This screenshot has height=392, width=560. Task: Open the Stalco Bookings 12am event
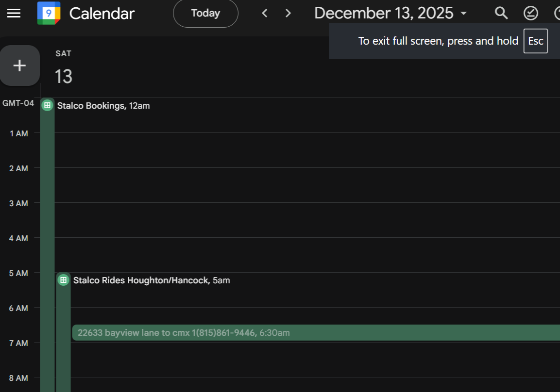(103, 106)
